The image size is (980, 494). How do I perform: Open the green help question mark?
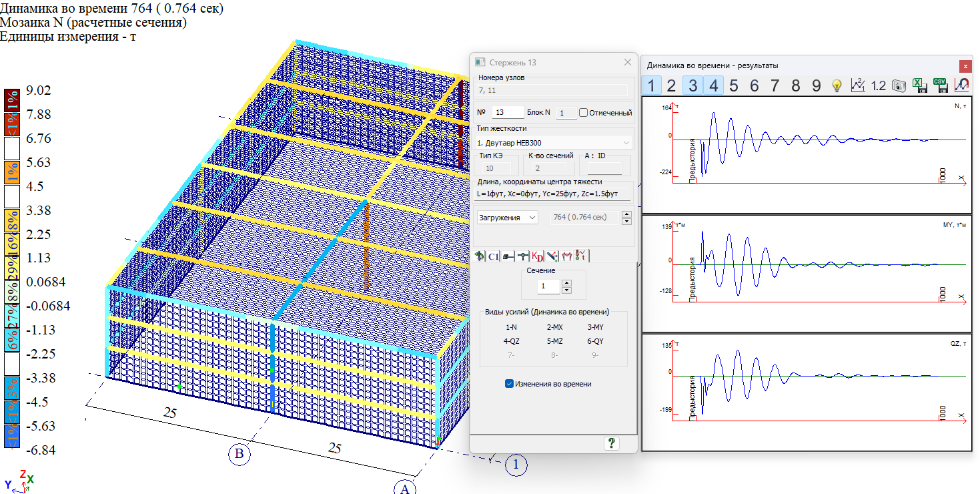pos(610,443)
